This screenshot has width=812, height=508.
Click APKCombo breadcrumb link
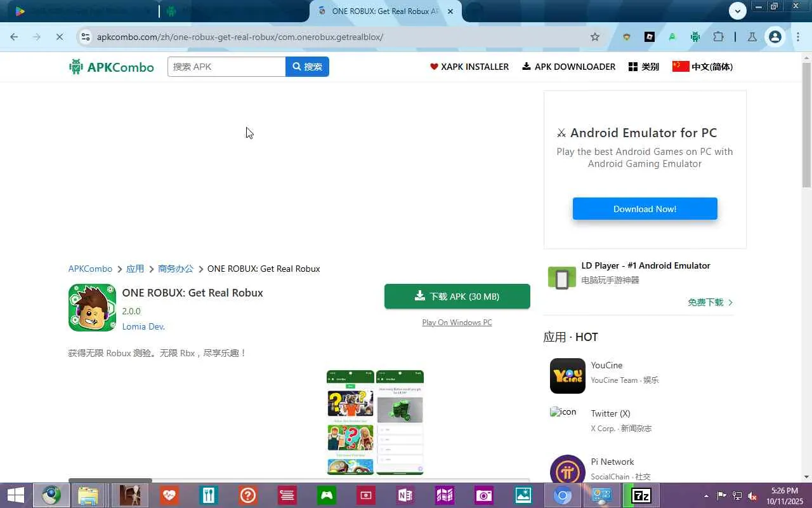click(90, 269)
